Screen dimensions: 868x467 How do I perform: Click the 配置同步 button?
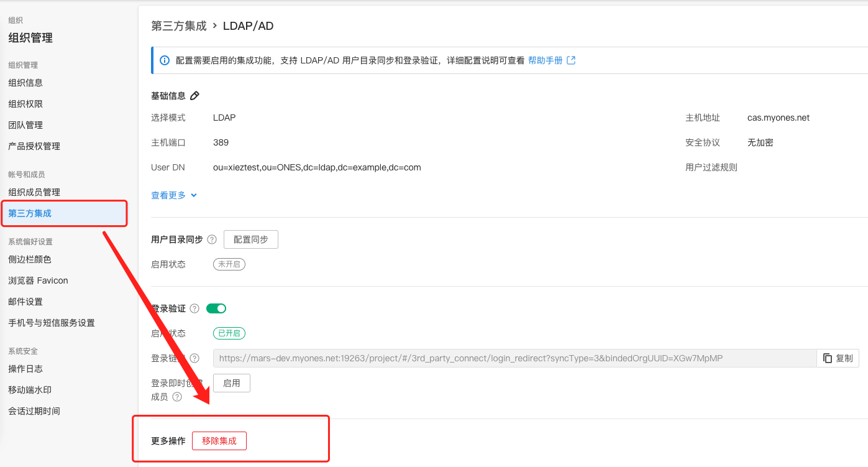click(x=251, y=239)
